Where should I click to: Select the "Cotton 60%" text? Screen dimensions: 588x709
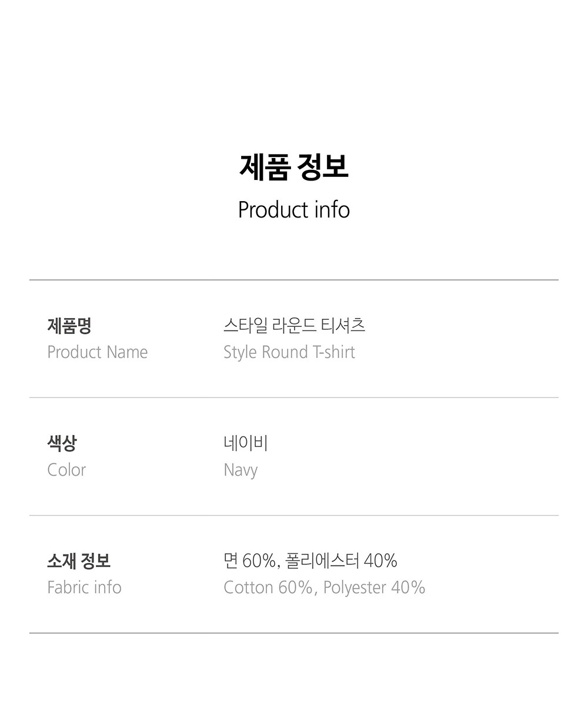coord(268,587)
